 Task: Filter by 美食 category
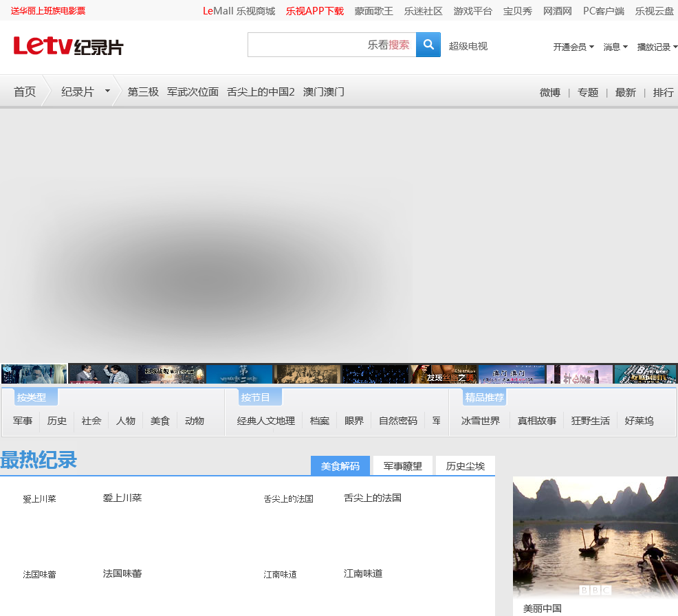(x=160, y=421)
